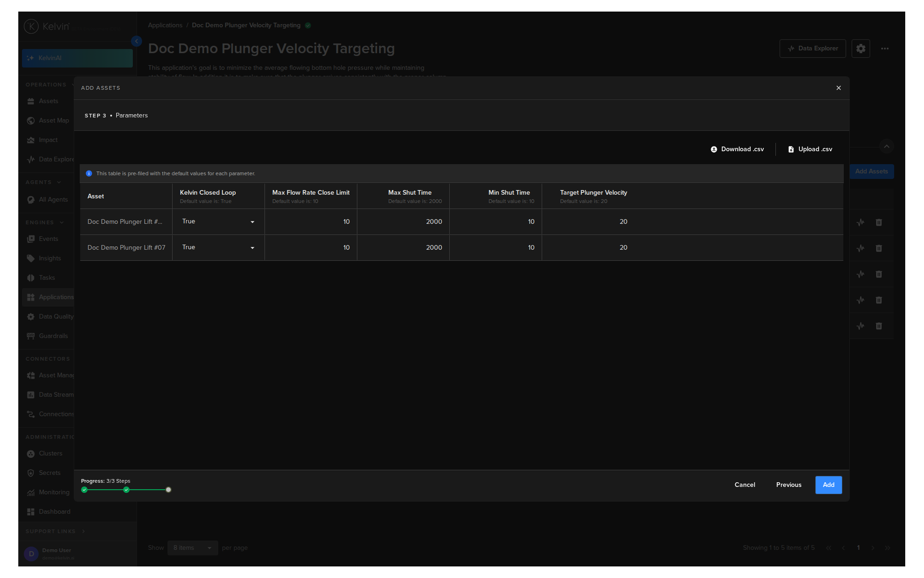Click the Kelvin logo
This screenshot has width=924, height=578.
(x=47, y=26)
